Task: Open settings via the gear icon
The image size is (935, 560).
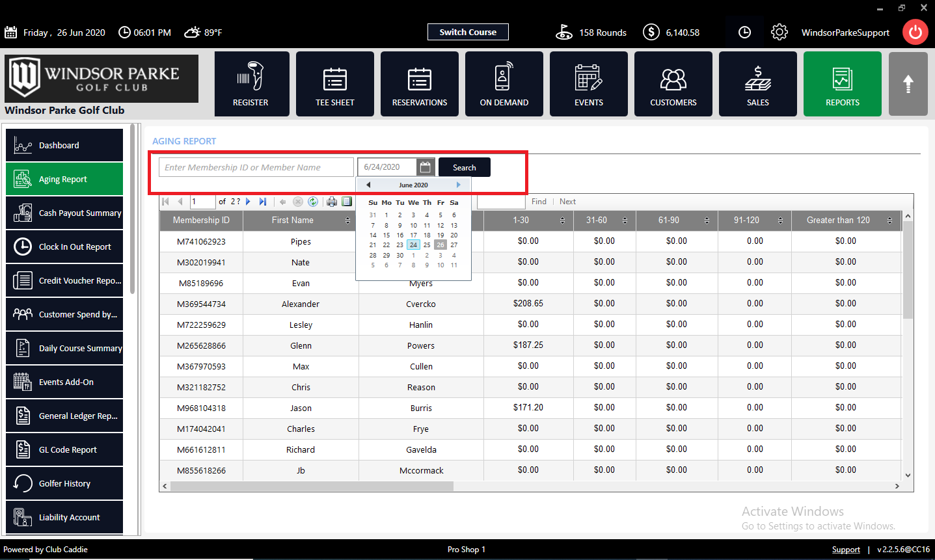Action: pos(779,32)
